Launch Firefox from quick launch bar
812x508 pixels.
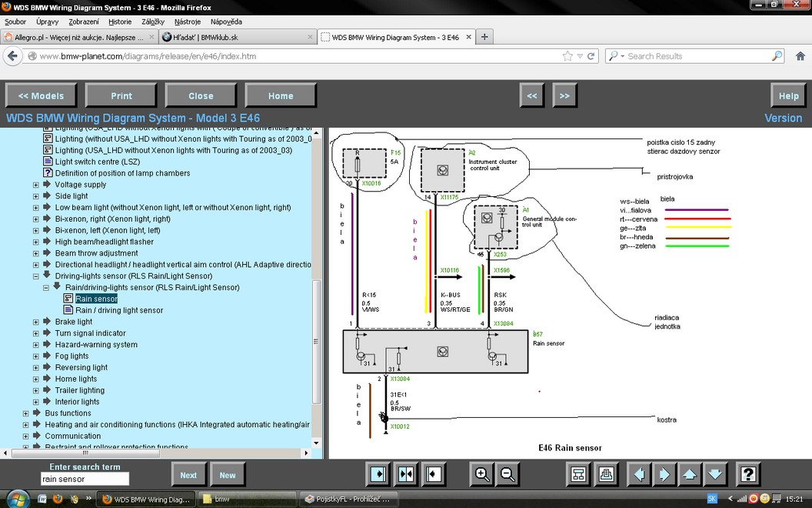coord(58,499)
